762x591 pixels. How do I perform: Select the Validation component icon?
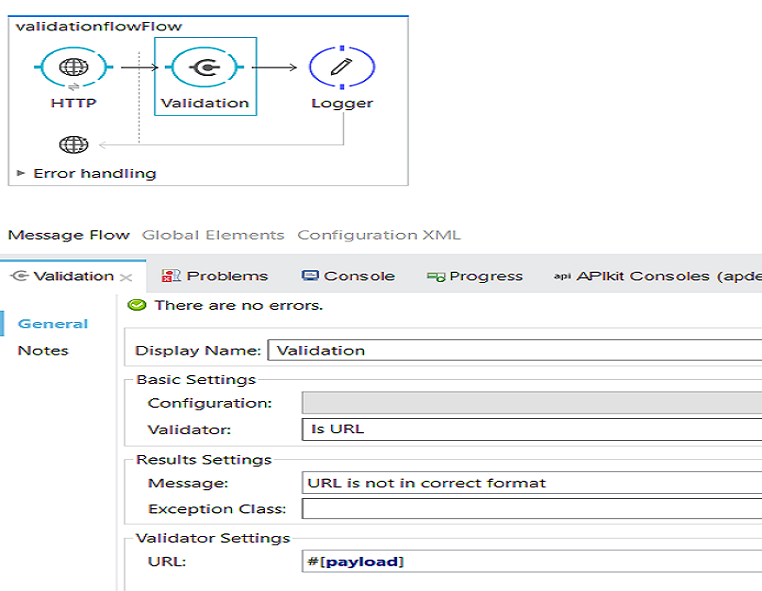204,68
